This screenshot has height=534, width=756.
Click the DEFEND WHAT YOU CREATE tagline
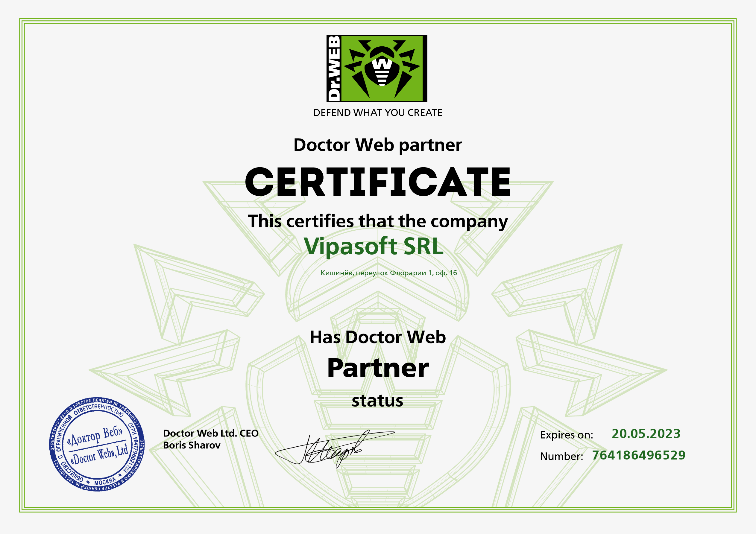point(378,112)
